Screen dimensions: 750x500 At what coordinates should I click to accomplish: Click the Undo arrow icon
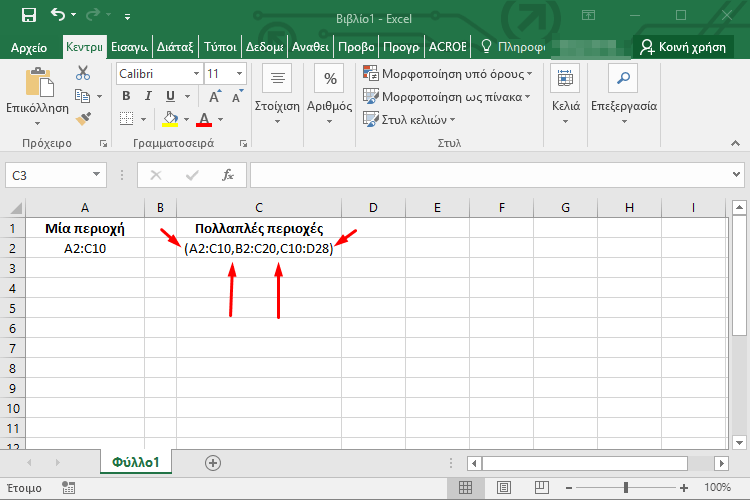[x=58, y=15]
